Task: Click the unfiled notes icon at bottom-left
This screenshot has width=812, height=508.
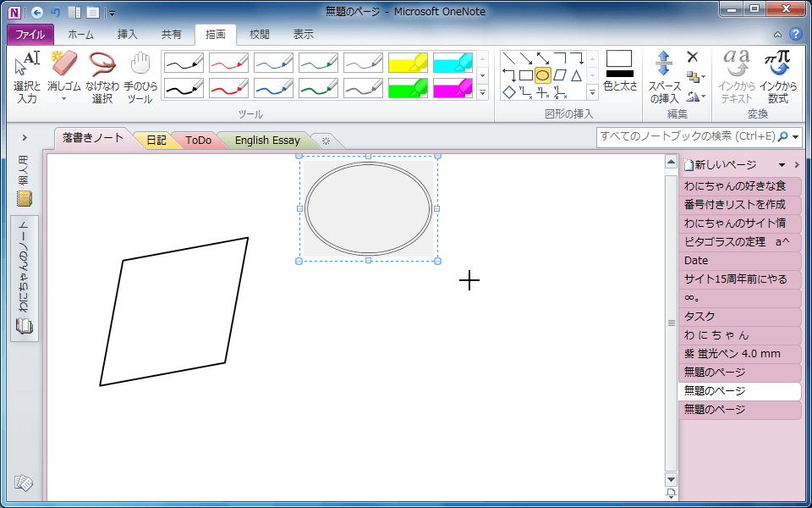Action: click(x=24, y=483)
